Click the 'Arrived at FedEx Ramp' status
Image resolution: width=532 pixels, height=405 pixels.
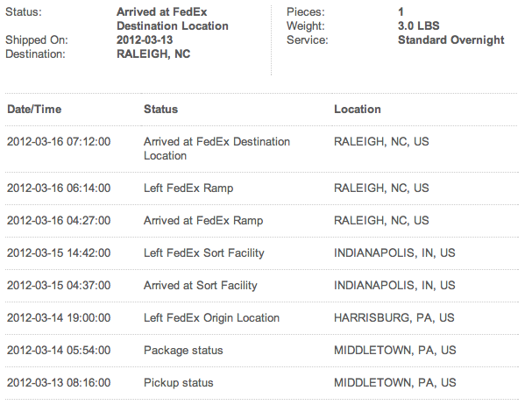point(202,221)
